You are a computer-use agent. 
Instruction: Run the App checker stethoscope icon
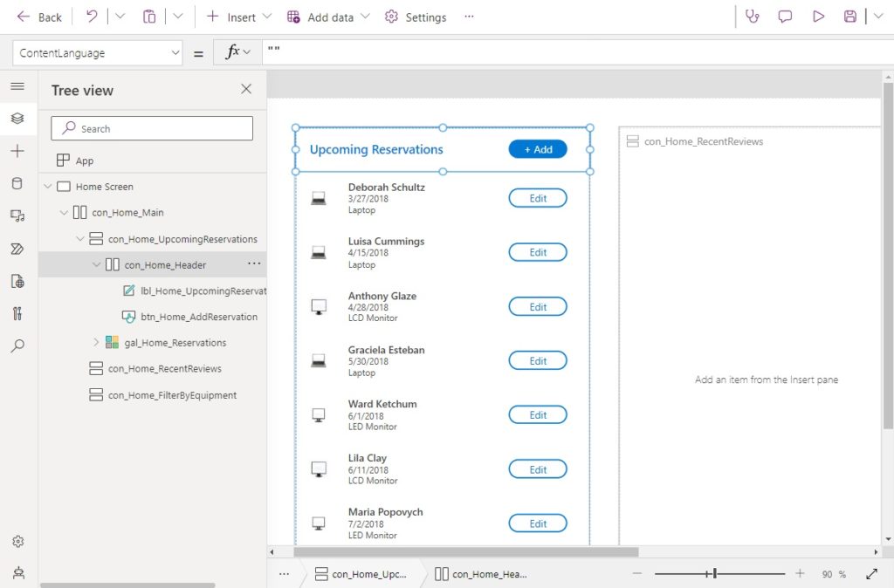tap(753, 17)
